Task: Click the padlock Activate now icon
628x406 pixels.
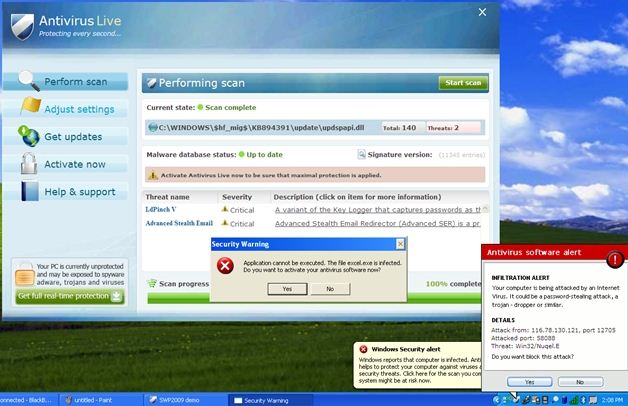Action: tap(29, 163)
